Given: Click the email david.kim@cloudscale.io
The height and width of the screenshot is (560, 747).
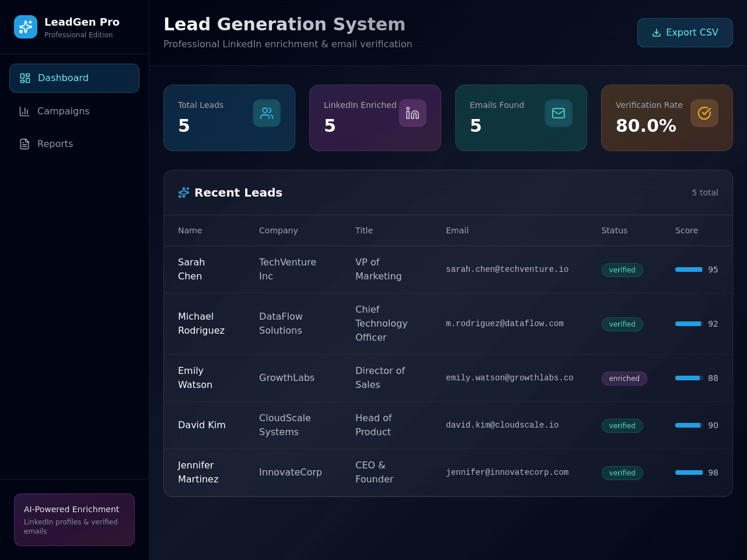Looking at the screenshot, I should pos(502,425).
